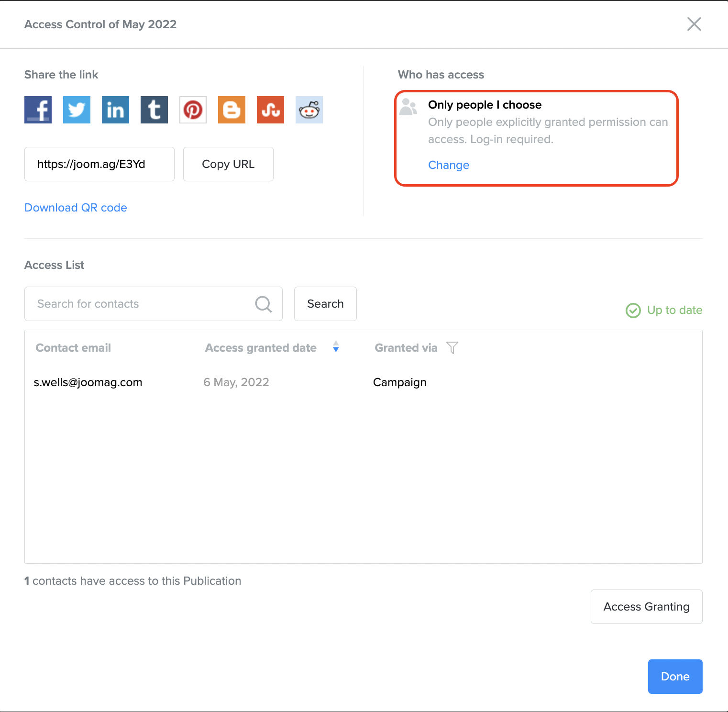The image size is (728, 712).
Task: Share publication via Tumblr icon
Action: click(x=154, y=110)
